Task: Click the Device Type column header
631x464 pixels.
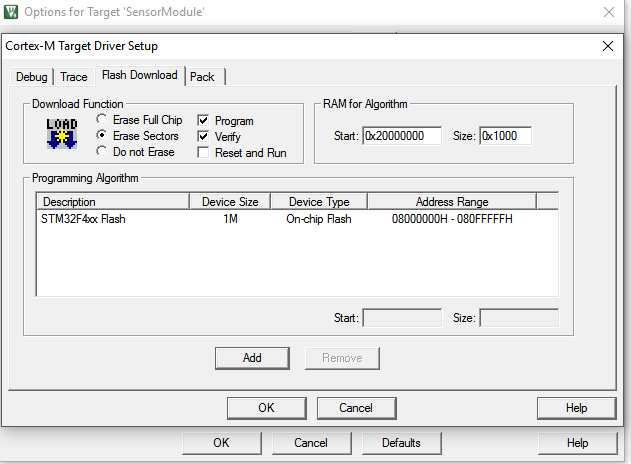Action: coord(319,202)
